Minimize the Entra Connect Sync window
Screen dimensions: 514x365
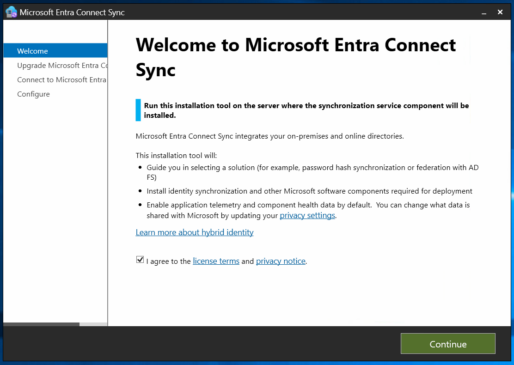[x=484, y=12]
